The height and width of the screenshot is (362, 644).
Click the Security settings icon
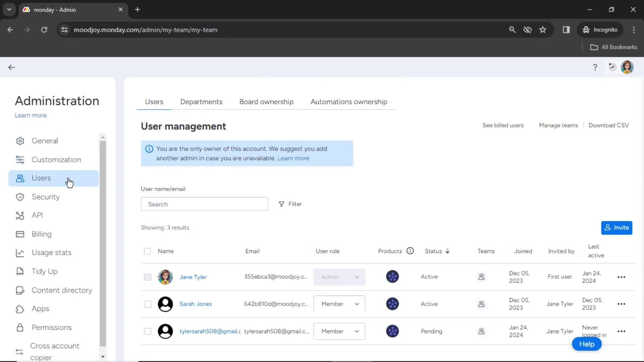pyautogui.click(x=19, y=197)
